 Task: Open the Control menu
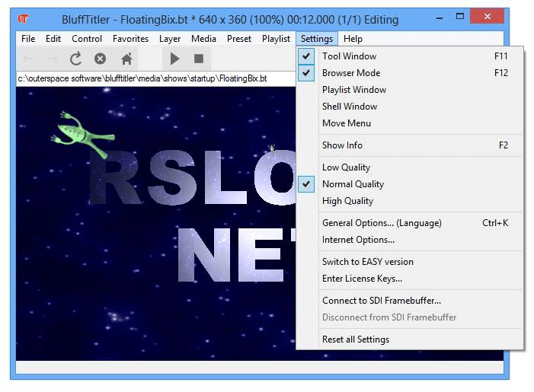tap(87, 39)
